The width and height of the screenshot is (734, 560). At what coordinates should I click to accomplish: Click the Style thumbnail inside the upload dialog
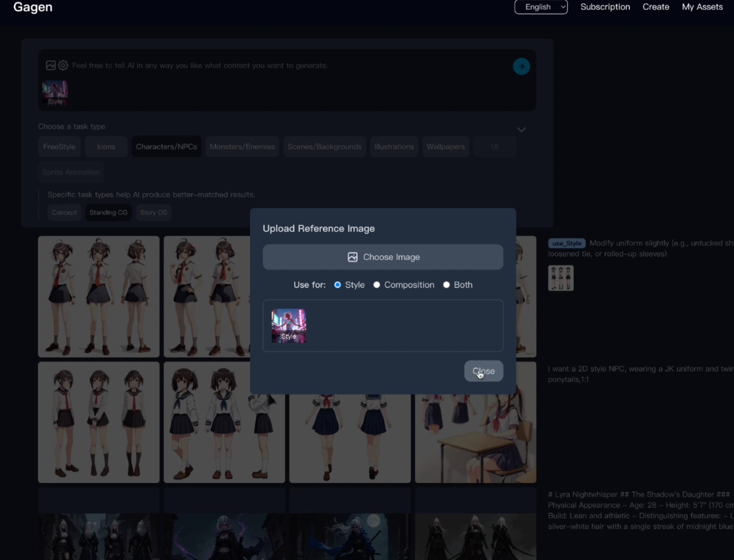click(x=289, y=326)
